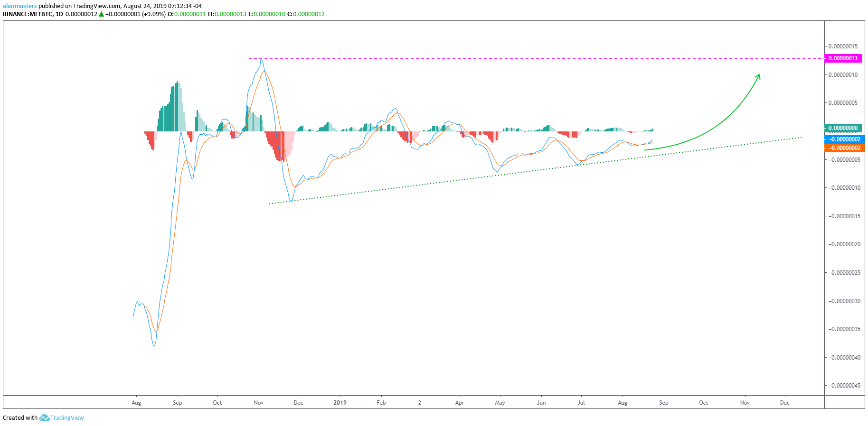Click the -0.00000030 tick on price axis
The height and width of the screenshot is (426, 868).
(844, 301)
